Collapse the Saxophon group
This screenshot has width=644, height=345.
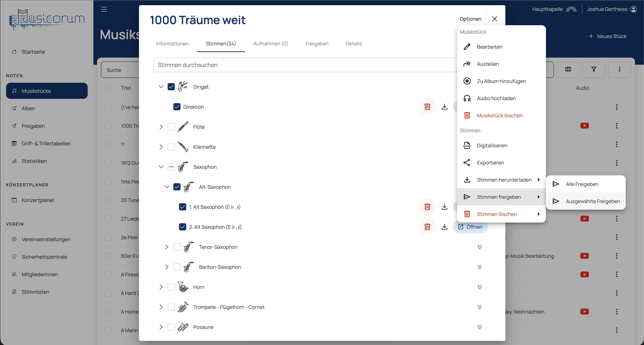(x=161, y=167)
